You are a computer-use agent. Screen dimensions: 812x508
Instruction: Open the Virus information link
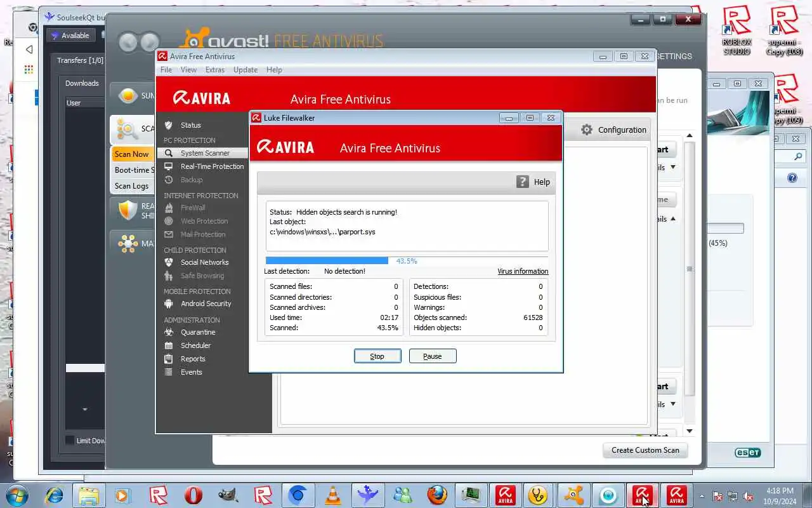[523, 271]
